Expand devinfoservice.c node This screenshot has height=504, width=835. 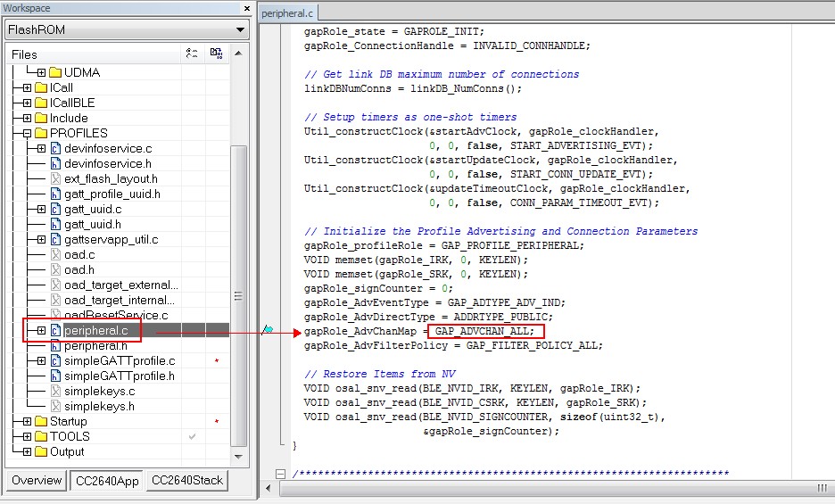[x=42, y=149]
